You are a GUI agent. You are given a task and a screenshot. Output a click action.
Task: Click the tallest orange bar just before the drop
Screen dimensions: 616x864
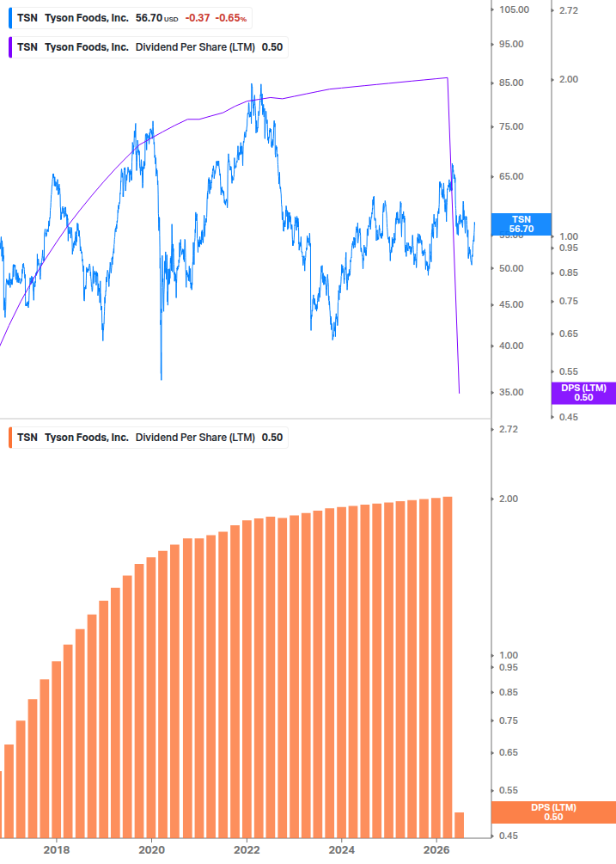pyautogui.click(x=447, y=667)
